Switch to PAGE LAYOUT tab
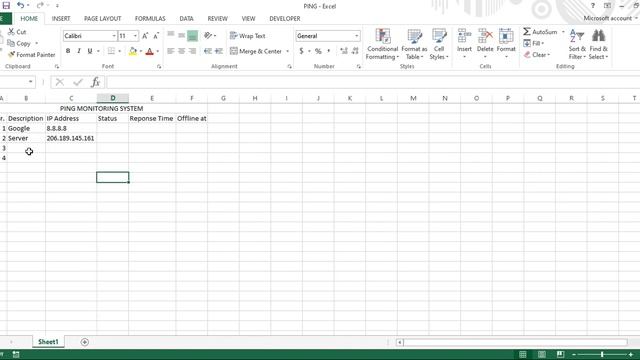The image size is (640, 360). pos(102,18)
